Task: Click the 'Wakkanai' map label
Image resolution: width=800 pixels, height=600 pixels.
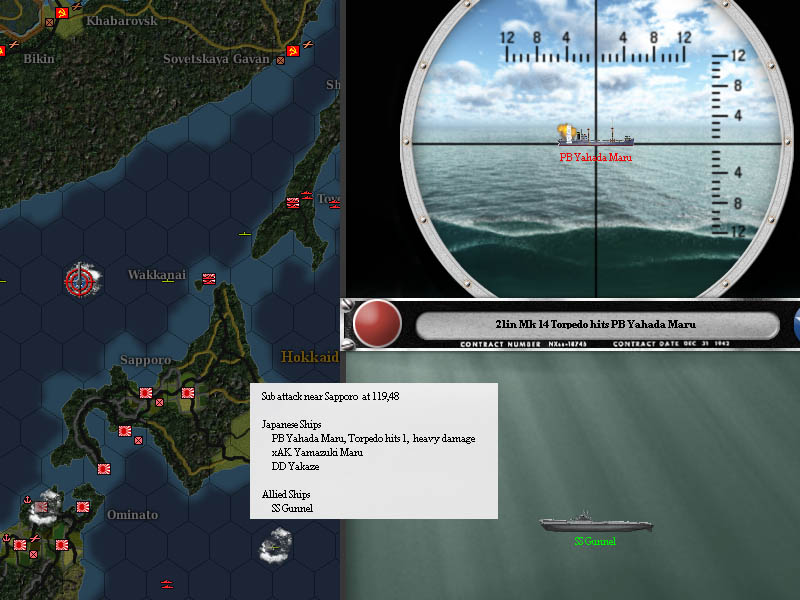Action: point(157,274)
